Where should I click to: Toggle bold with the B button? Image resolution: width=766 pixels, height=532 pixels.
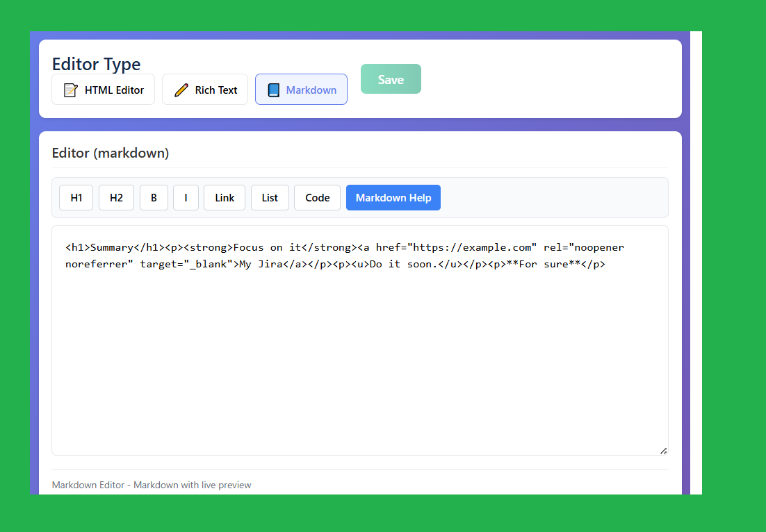click(154, 197)
